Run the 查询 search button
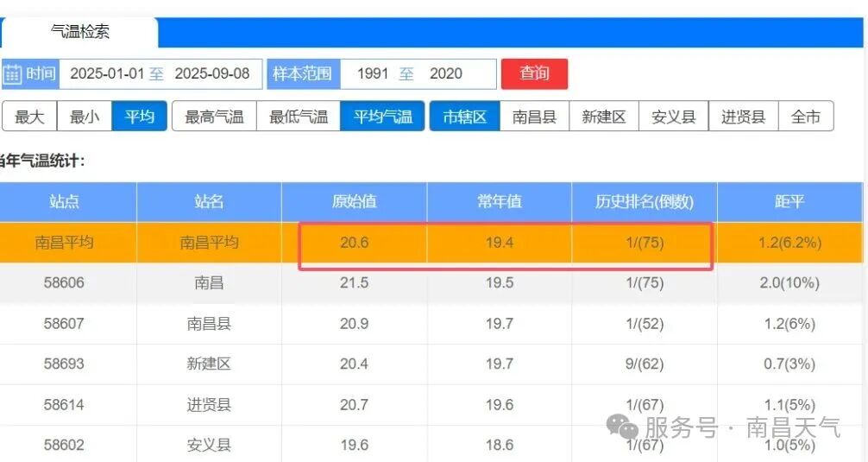Image resolution: width=868 pixels, height=462 pixels. click(534, 73)
